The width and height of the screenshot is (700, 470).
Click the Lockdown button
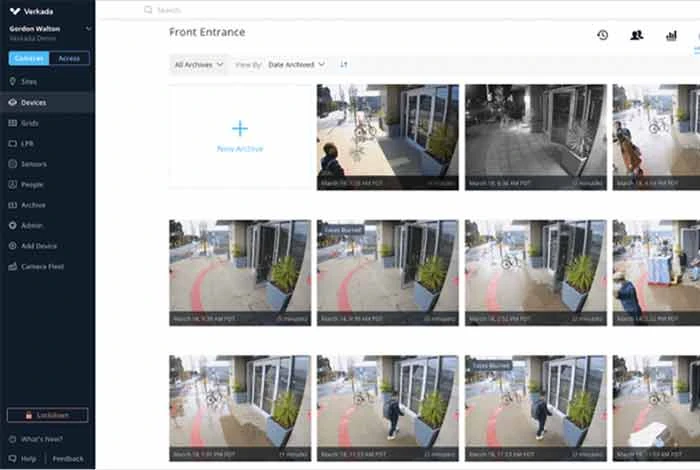[47, 415]
